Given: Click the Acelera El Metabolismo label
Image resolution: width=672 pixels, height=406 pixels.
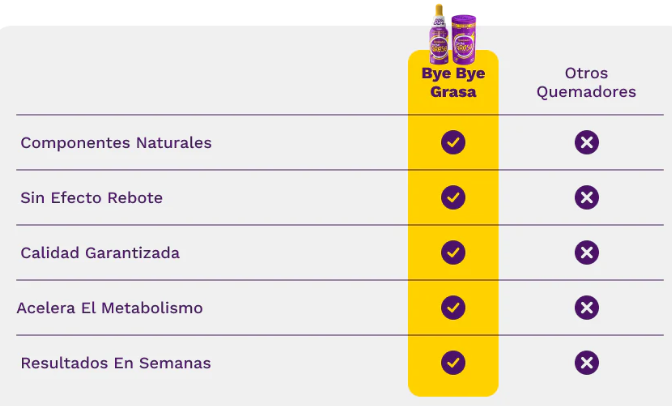Looking at the screenshot, I should [110, 308].
